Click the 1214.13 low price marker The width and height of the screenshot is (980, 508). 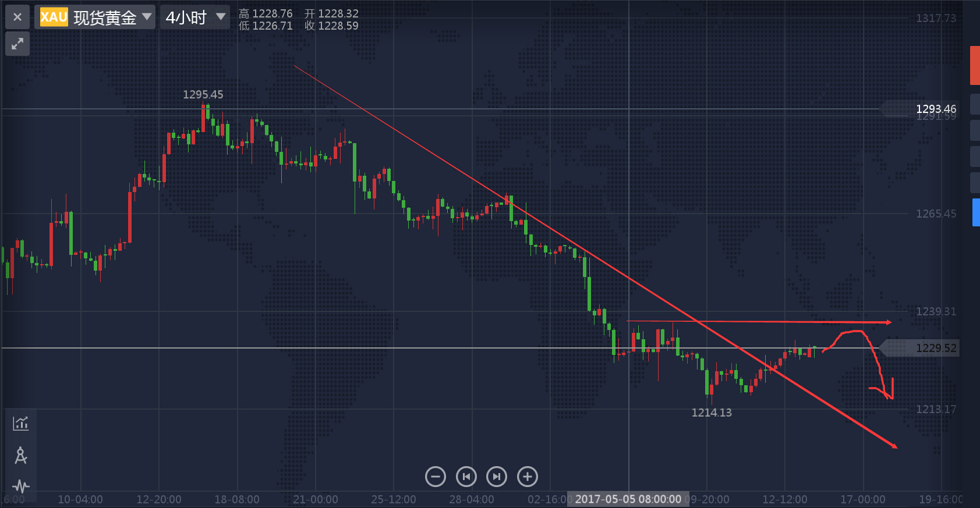click(x=712, y=413)
